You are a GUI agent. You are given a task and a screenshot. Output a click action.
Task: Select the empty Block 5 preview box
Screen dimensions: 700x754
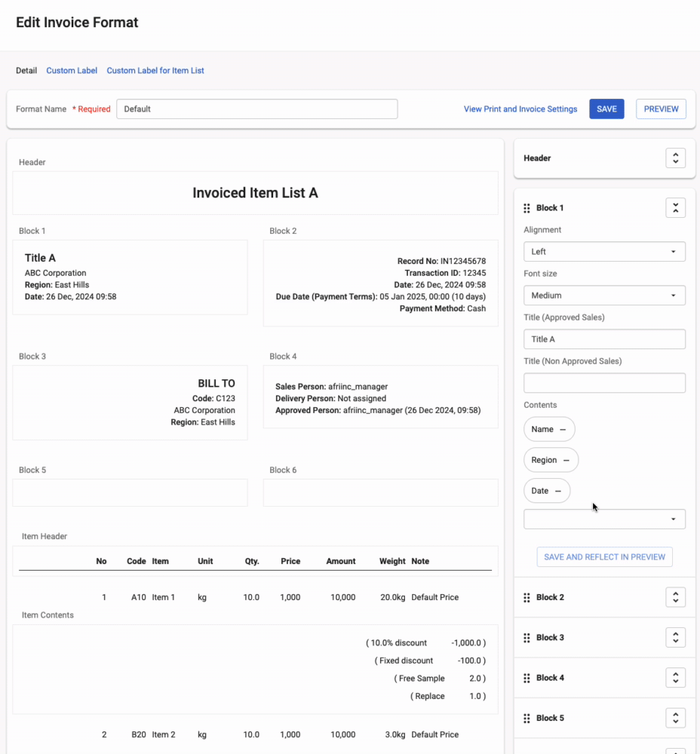point(130,492)
